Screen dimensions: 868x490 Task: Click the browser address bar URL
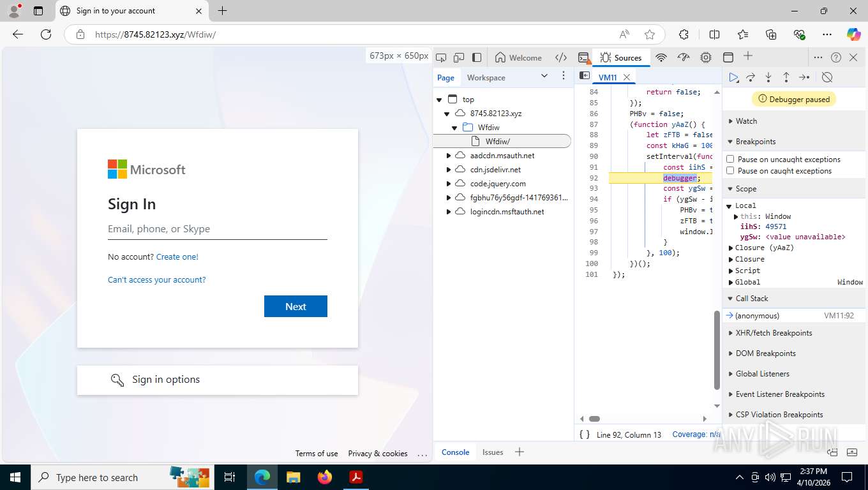(x=156, y=34)
